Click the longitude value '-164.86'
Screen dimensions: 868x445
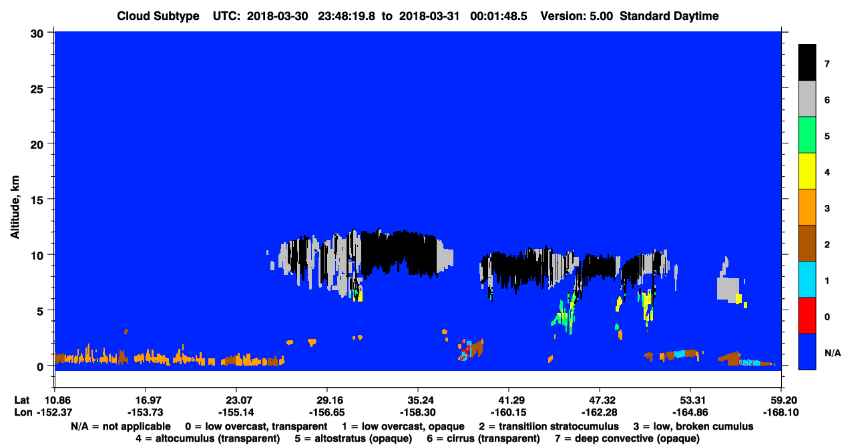pos(690,412)
